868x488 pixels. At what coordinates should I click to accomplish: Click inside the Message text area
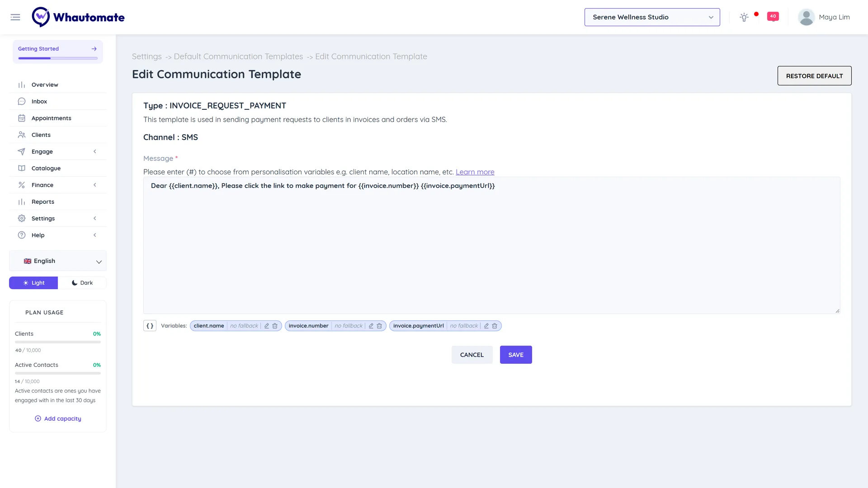point(491,245)
